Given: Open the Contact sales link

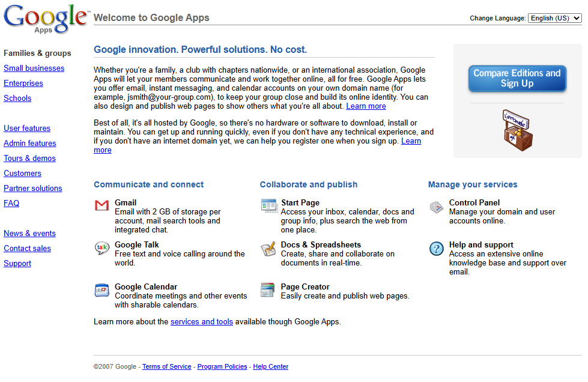Looking at the screenshot, I should (27, 248).
